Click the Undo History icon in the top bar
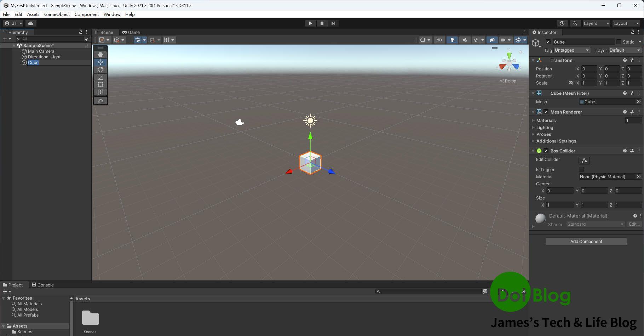Image resolution: width=644 pixels, height=336 pixels. pyautogui.click(x=562, y=23)
